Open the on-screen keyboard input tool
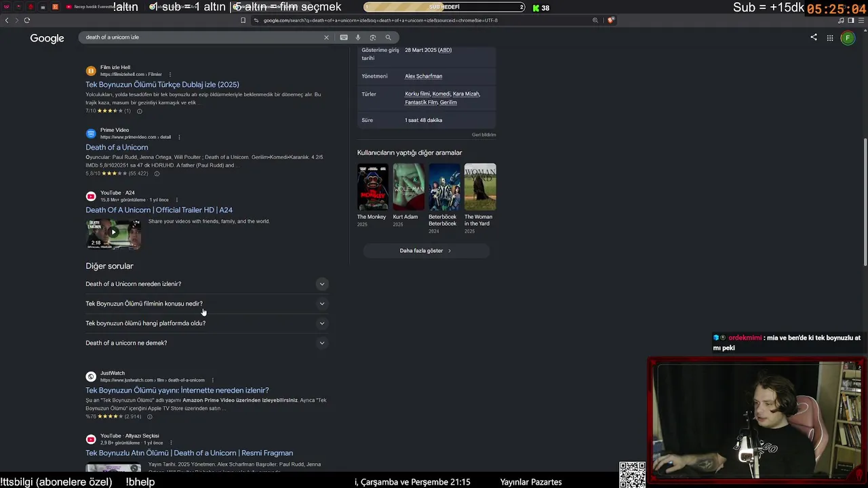This screenshot has height=488, width=868. tap(344, 37)
